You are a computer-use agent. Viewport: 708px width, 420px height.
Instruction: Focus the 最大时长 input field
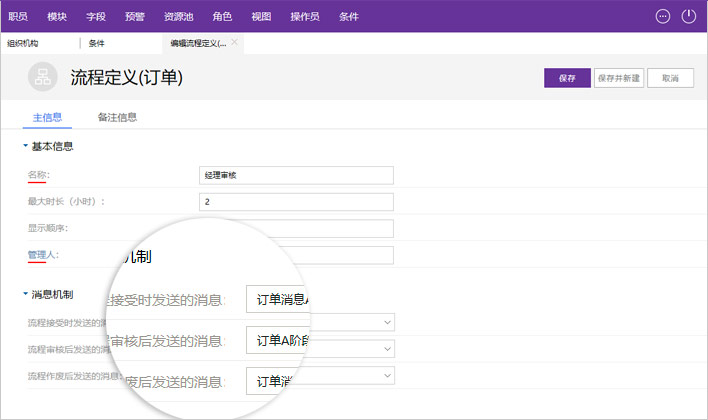click(x=296, y=202)
